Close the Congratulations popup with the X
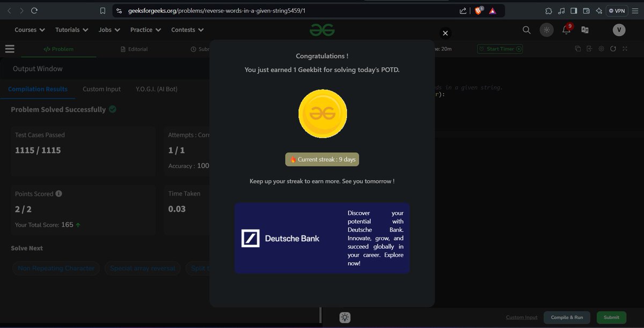This screenshot has width=644, height=328. coord(445,33)
